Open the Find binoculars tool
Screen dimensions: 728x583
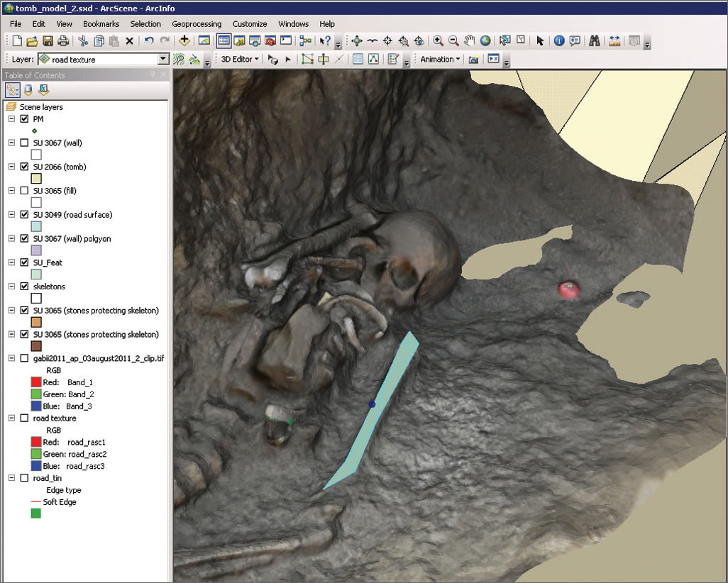pos(595,41)
